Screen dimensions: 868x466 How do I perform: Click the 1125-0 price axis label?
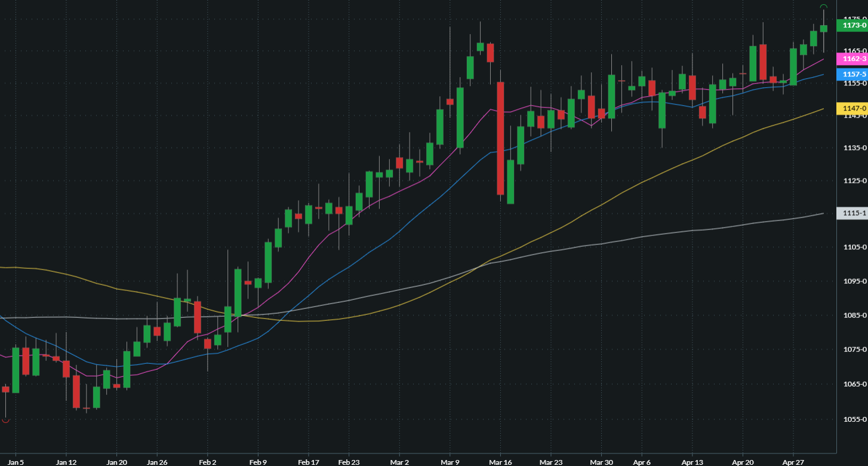click(855, 180)
